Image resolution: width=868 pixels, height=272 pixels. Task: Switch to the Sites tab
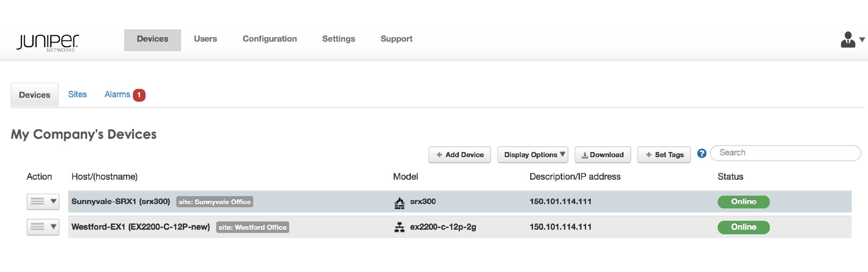77,95
